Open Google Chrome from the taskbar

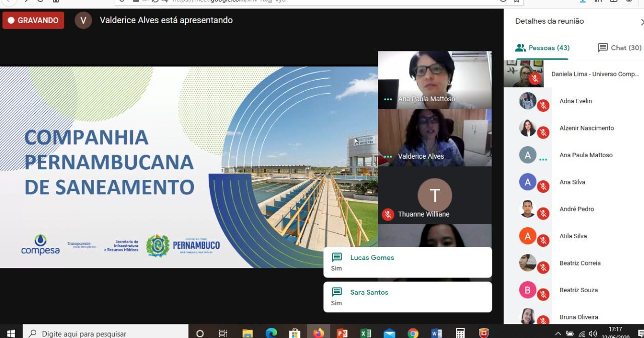pyautogui.click(x=413, y=333)
